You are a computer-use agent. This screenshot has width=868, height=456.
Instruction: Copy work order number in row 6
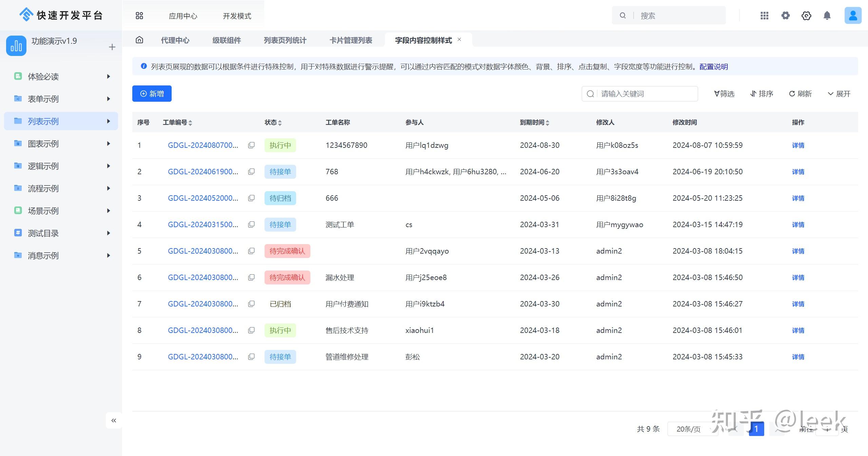pos(251,277)
